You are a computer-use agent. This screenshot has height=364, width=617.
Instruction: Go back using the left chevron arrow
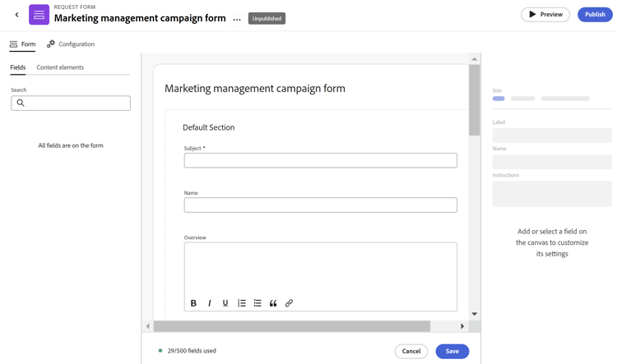tap(16, 15)
